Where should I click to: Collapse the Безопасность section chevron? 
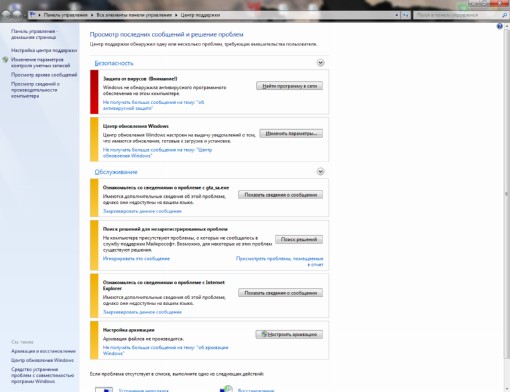[320, 63]
